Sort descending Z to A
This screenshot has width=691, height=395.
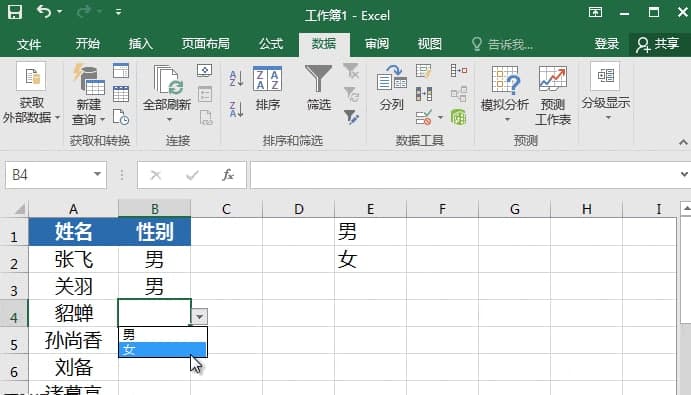coord(236,109)
